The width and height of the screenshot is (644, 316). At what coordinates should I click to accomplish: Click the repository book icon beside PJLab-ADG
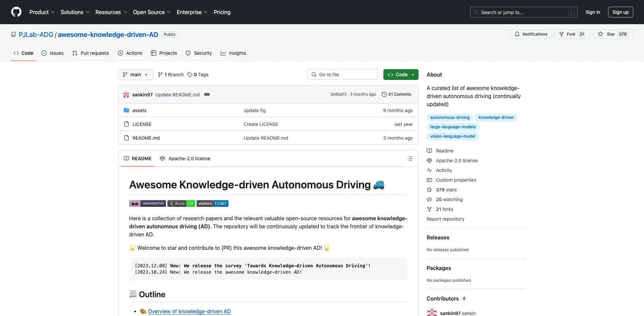(x=13, y=35)
